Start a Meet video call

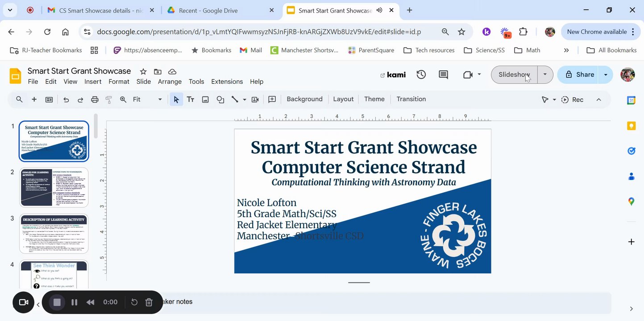click(468, 74)
